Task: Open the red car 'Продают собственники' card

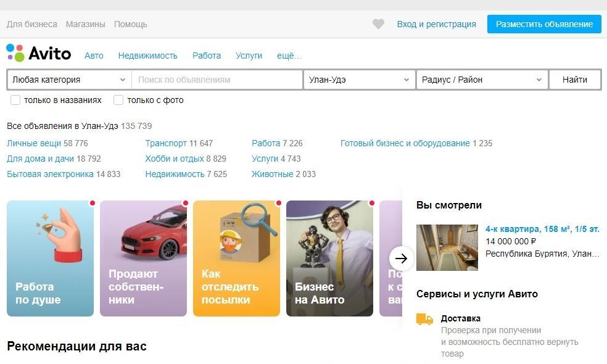Action: point(143,258)
